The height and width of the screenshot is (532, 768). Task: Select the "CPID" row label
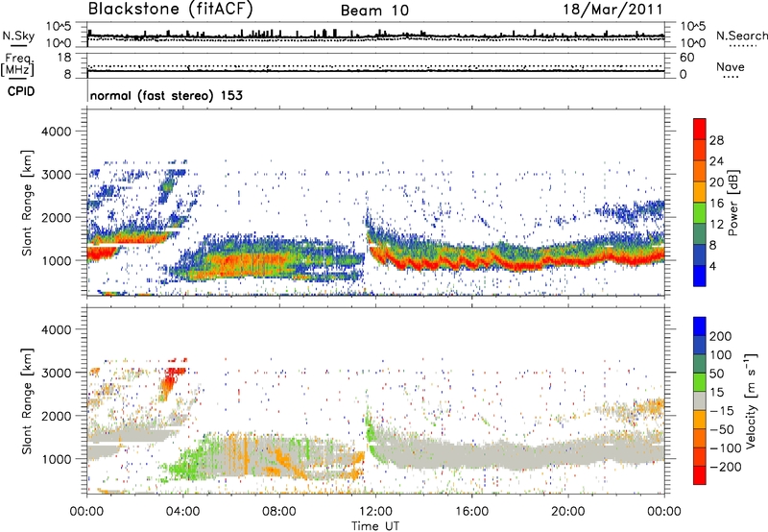point(21,91)
